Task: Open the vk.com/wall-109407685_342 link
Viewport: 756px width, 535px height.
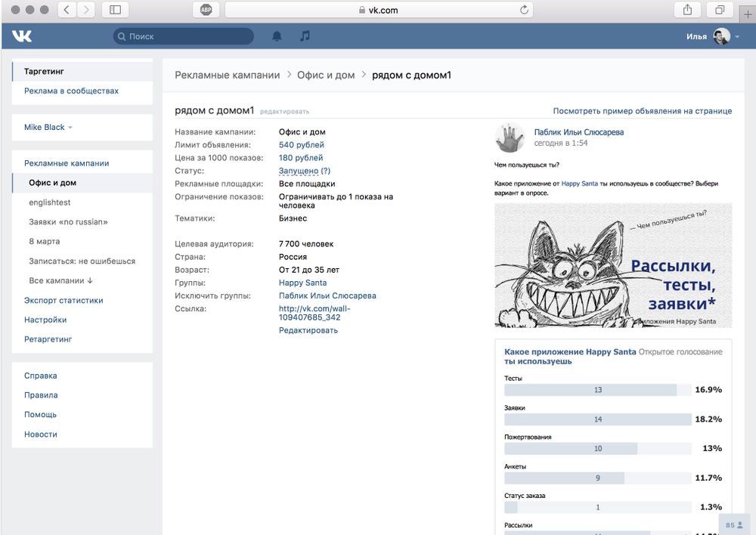Action: (x=314, y=313)
